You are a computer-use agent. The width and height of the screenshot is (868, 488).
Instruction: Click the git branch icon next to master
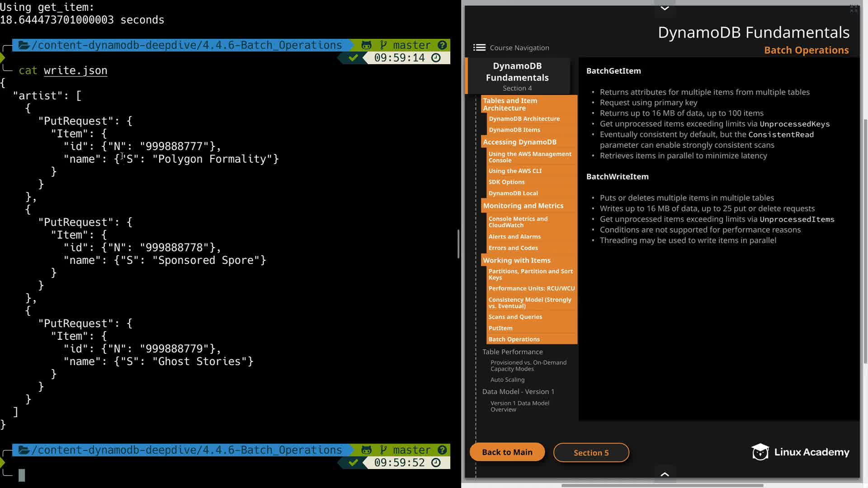point(383,45)
